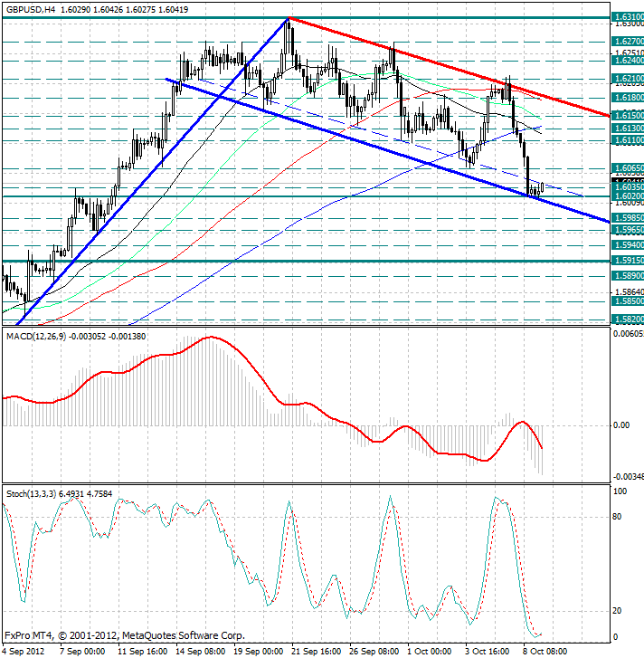This screenshot has height=658, width=644.
Task: Select the 1.6310 price level label
Action: coord(627,17)
